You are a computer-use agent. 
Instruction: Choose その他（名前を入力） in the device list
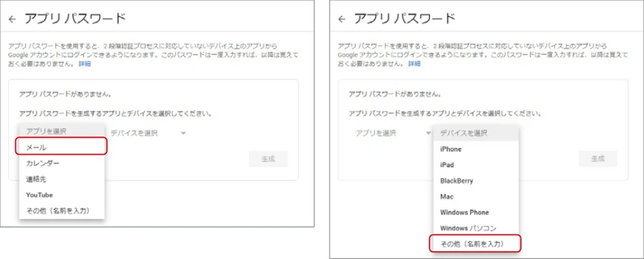pyautogui.click(x=475, y=244)
